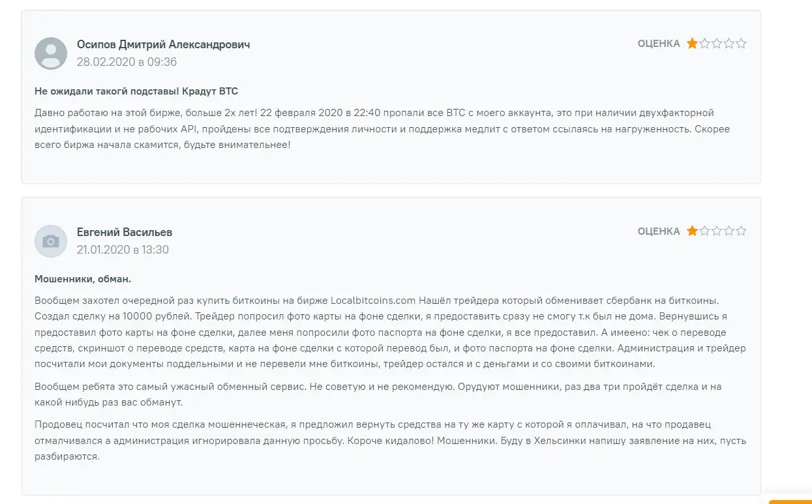Click the second star in Васильев's rating

(704, 231)
